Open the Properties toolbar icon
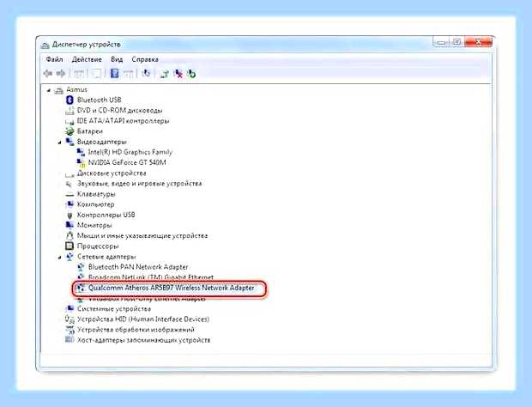Screen dimensions: 532x407 [97, 73]
